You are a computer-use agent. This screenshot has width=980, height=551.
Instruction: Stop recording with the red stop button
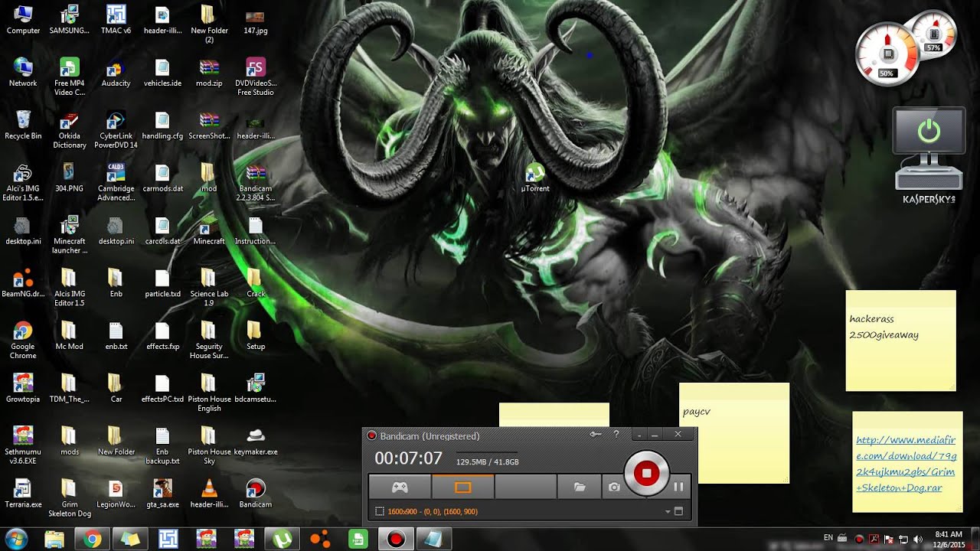pos(646,473)
